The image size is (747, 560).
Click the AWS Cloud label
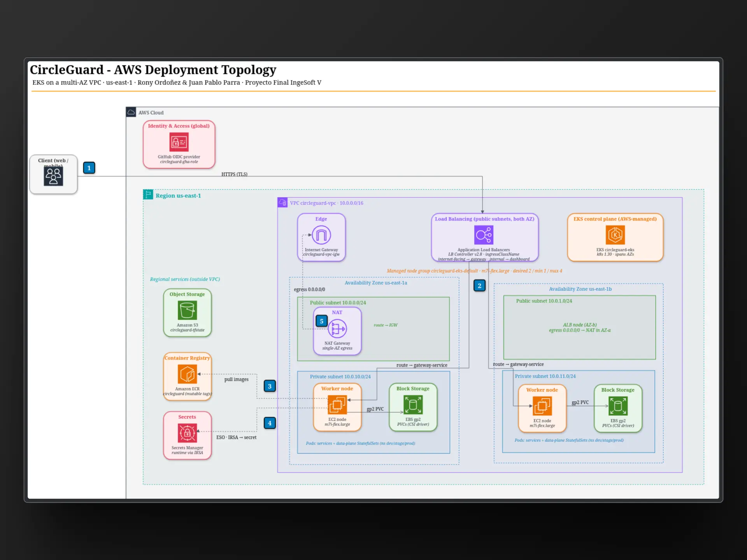tap(151, 113)
